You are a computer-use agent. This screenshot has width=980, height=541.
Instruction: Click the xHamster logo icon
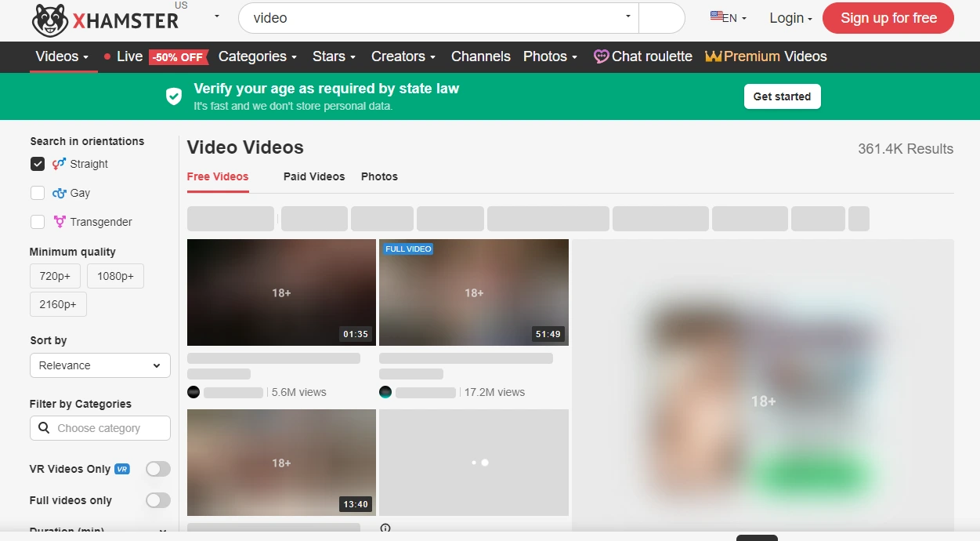tap(49, 20)
